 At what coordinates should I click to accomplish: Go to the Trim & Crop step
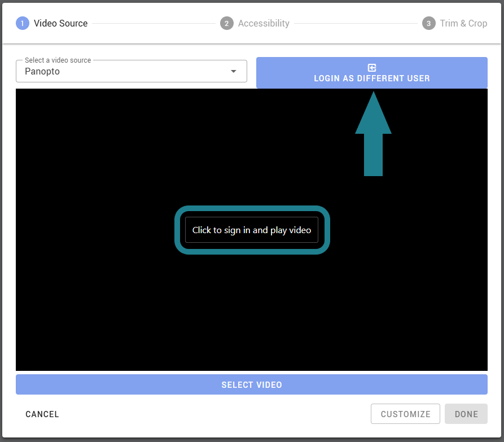[455, 23]
